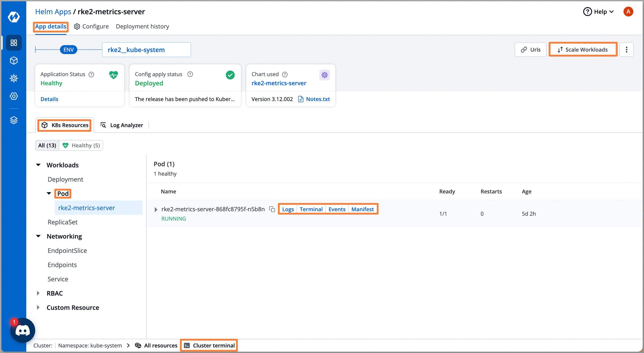Viewport: 644px width, 353px height.
Task: Open the Deployment history tab
Action: [142, 26]
